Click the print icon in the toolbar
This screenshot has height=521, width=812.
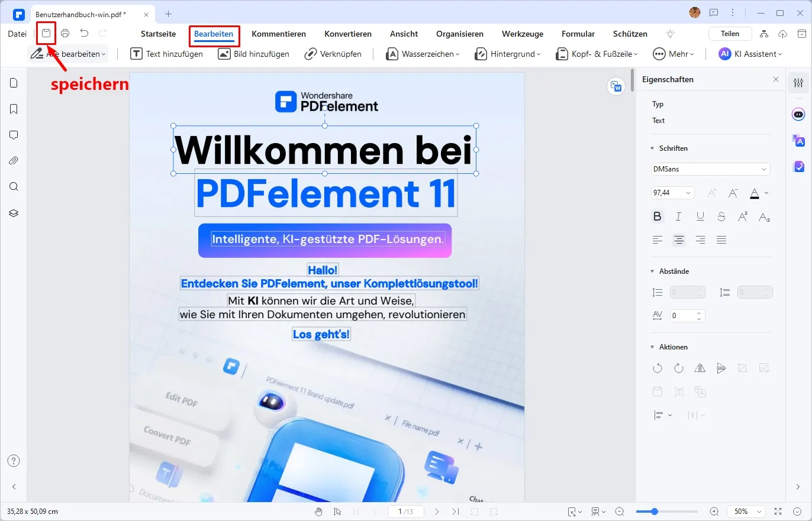pyautogui.click(x=65, y=33)
